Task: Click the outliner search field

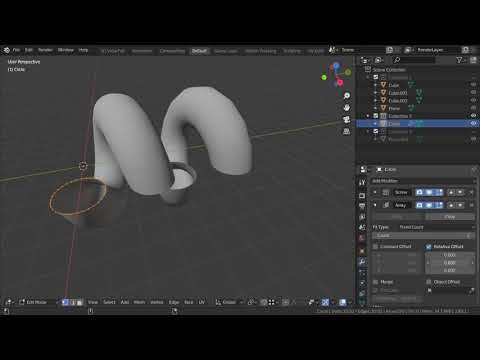Action: click(x=413, y=60)
